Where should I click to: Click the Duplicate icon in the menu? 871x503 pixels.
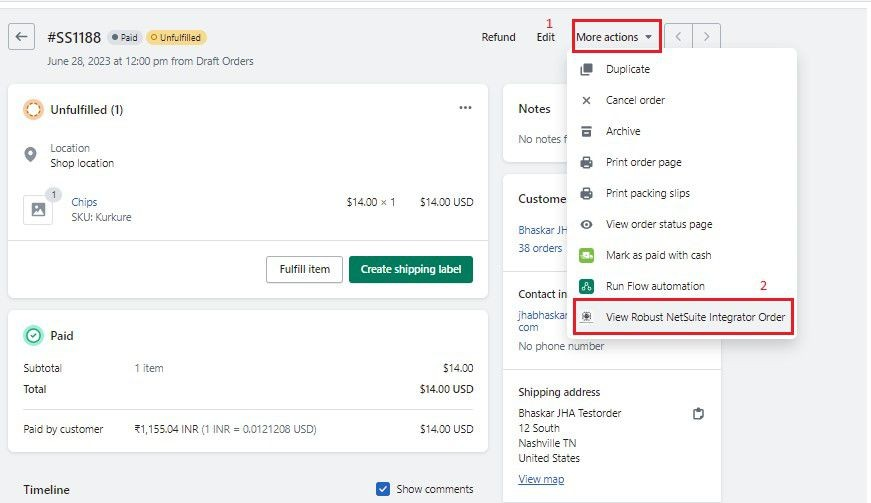coord(586,69)
